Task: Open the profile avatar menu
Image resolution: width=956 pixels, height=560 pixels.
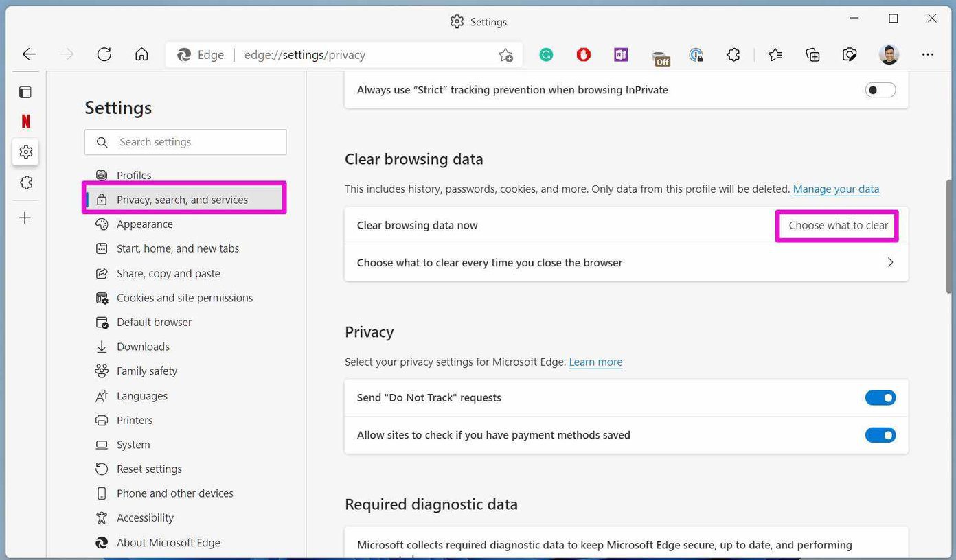Action: tap(889, 55)
